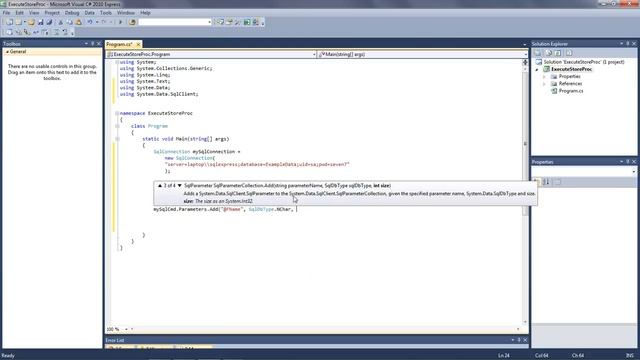The width and height of the screenshot is (640, 360).
Task: Collapse the class Program block
Action: pos(117,126)
